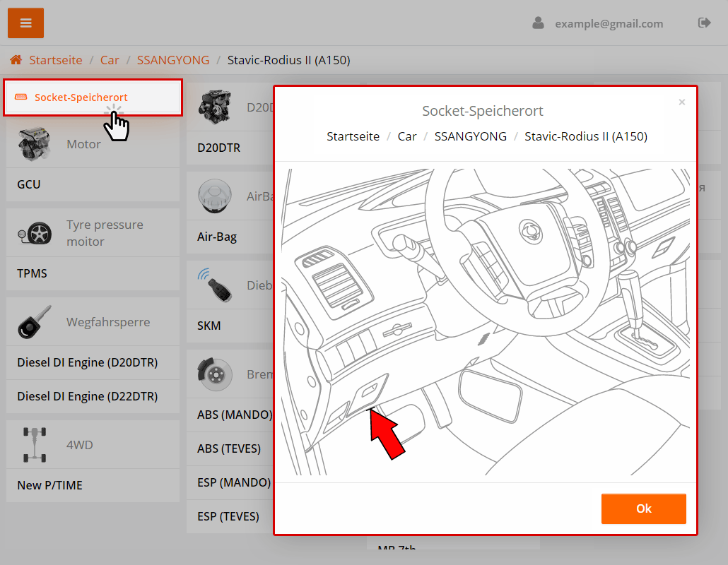Navigate to Car in top breadcrumb
The width and height of the screenshot is (728, 565).
pos(110,60)
